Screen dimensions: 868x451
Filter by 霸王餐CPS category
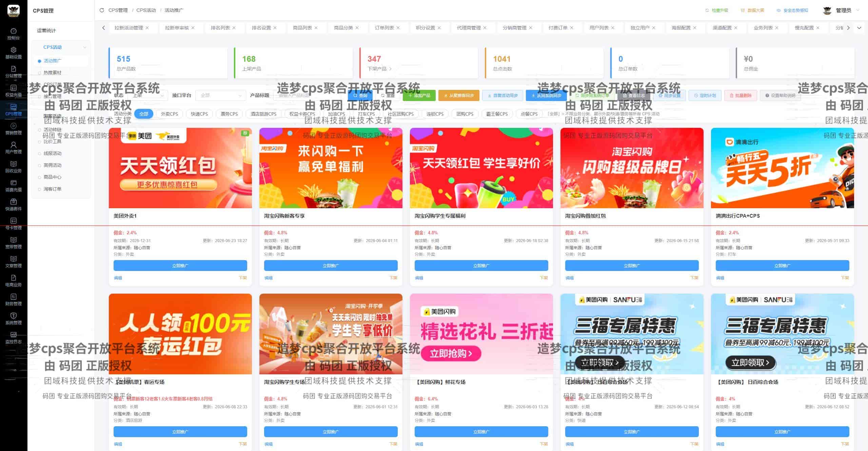tap(497, 114)
